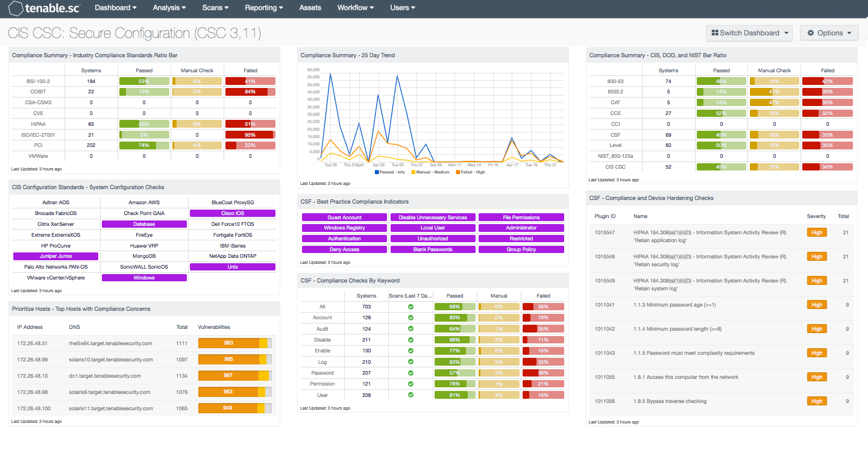
Task: Click the Authentication indicator
Action: [x=345, y=239]
